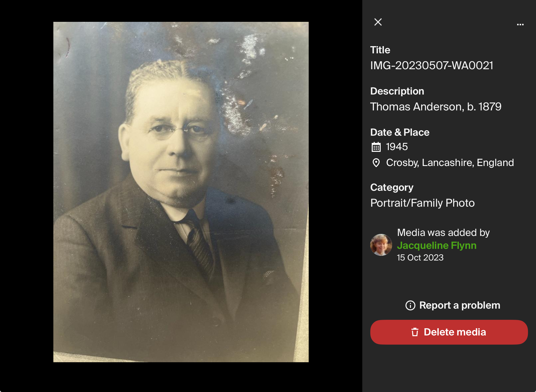
Task: Click the place Crosby, Lancashire, England
Action: click(x=450, y=163)
